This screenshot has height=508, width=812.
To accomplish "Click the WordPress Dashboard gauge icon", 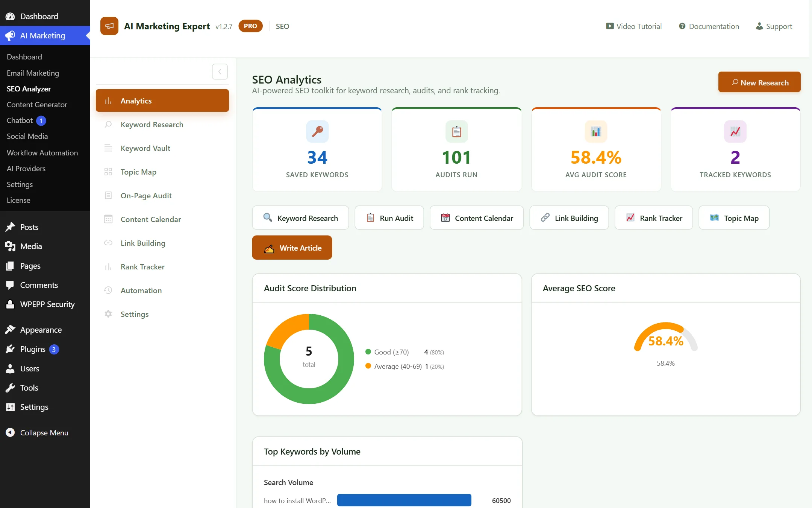I will point(10,16).
